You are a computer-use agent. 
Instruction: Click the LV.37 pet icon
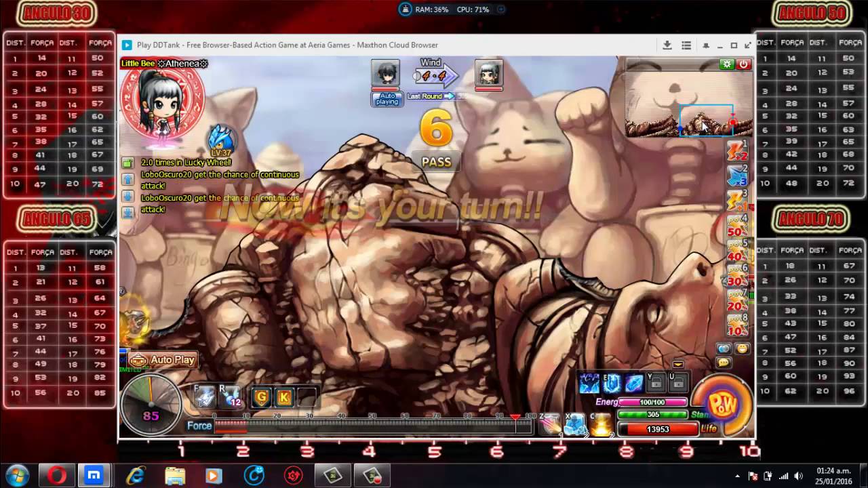(221, 140)
